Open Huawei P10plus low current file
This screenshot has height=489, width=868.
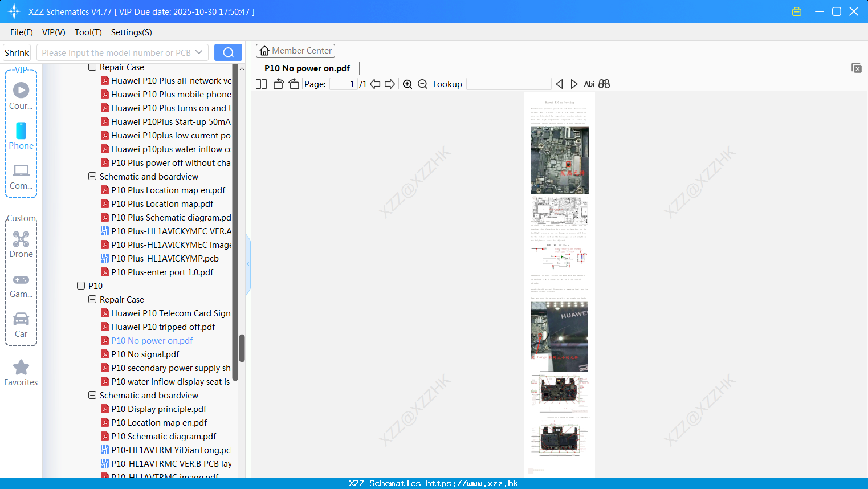click(166, 136)
